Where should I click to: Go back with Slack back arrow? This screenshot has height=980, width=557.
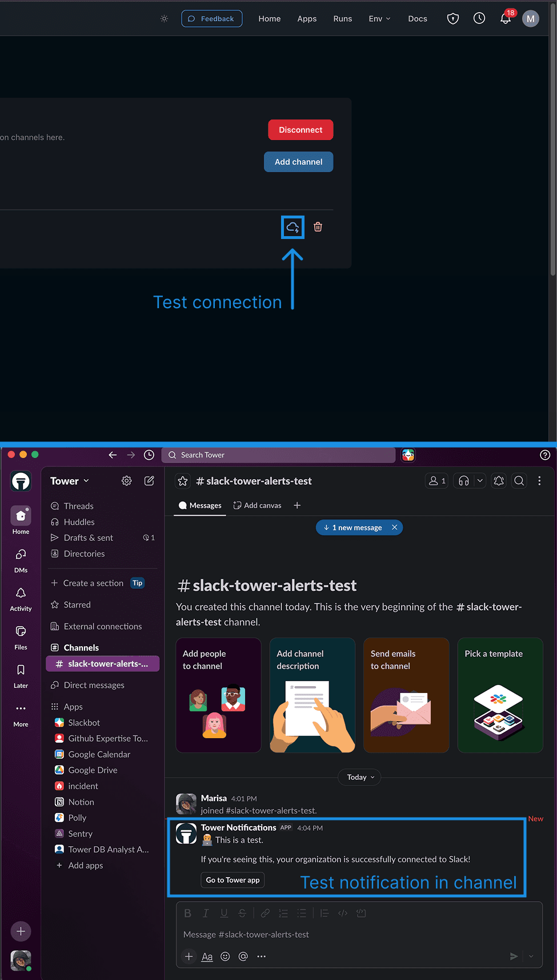point(113,455)
